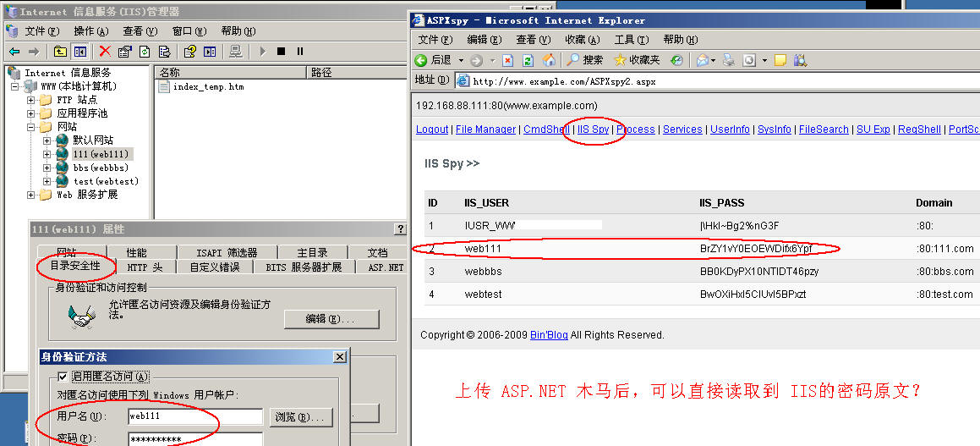Click 编辑(E)... button in properties dialog
Image resolution: width=980 pixels, height=446 pixels.
pyautogui.click(x=331, y=319)
